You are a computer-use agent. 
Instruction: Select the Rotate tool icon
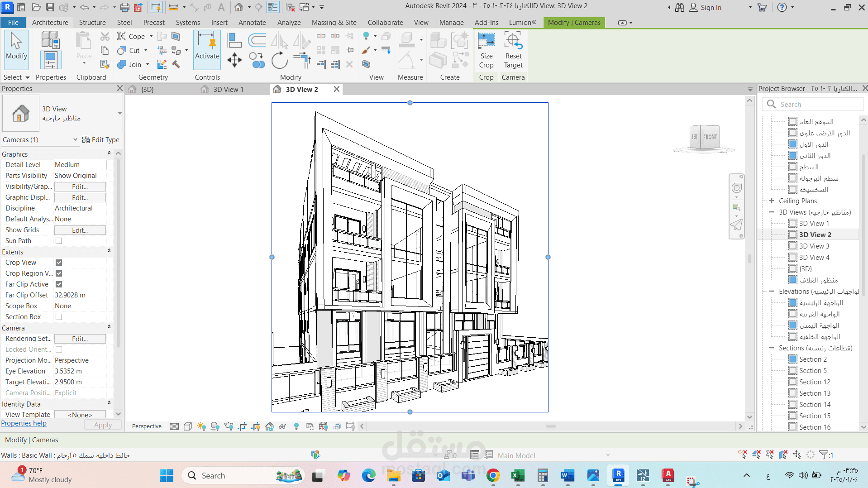[279, 60]
